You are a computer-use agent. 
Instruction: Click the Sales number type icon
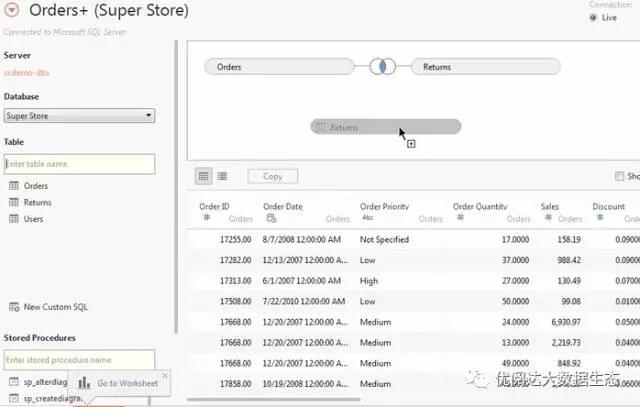(547, 218)
